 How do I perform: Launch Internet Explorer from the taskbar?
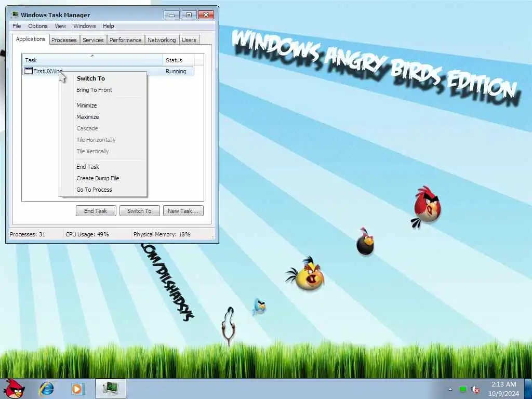46,389
